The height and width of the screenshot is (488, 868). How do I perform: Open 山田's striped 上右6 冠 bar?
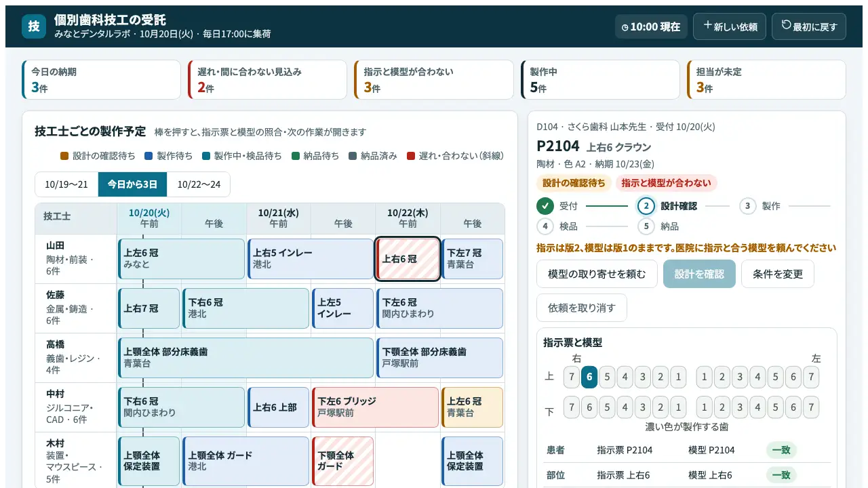point(408,259)
